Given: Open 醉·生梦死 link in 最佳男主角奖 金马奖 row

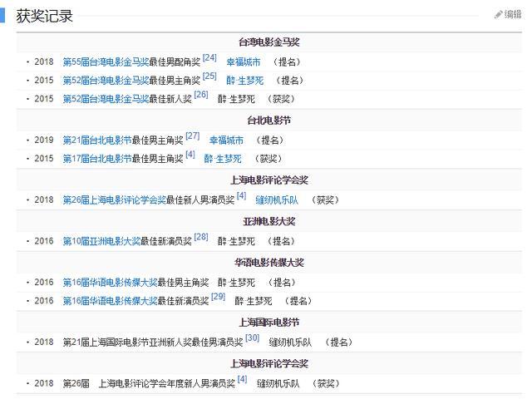Looking at the screenshot, I should tap(244, 81).
